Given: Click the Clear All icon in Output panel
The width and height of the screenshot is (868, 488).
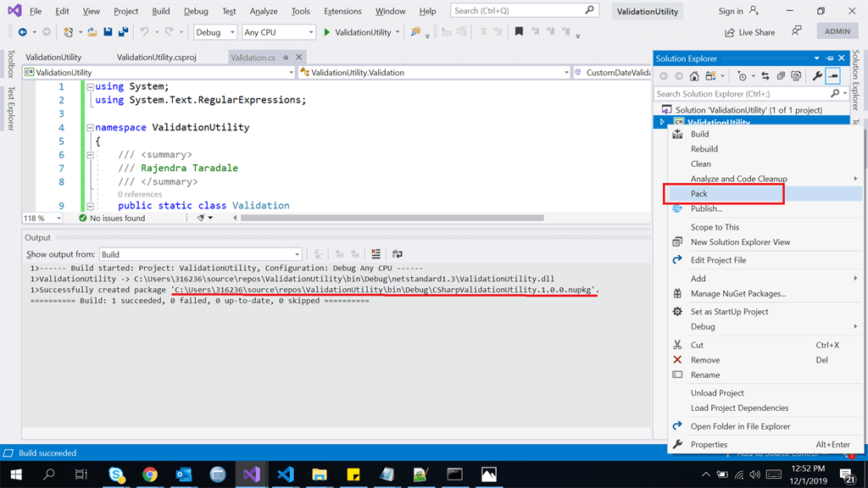Looking at the screenshot, I should coord(376,254).
